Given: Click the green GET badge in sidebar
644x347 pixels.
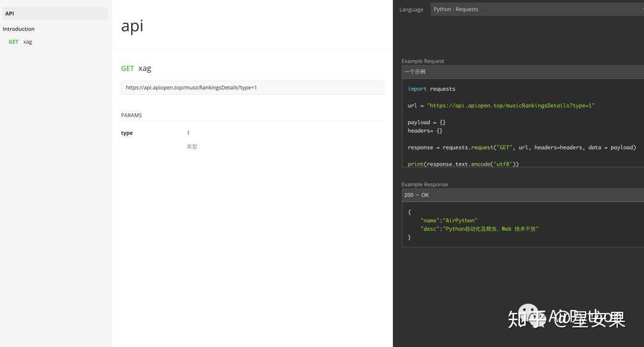Looking at the screenshot, I should point(14,42).
